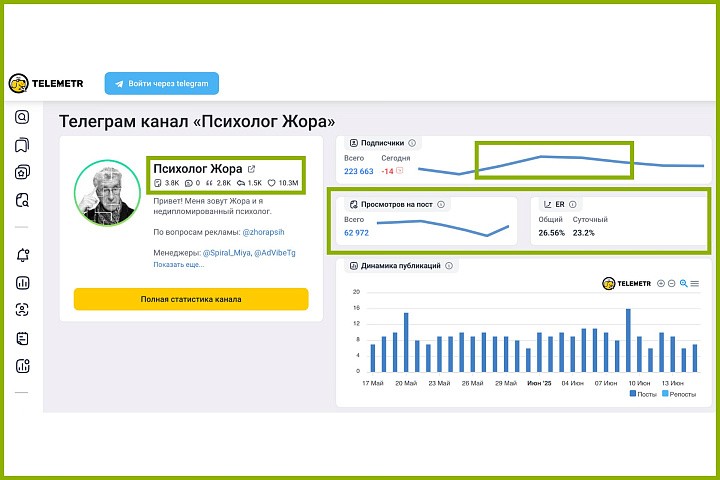Open the bookmarks icon in the sidebar

[22, 145]
